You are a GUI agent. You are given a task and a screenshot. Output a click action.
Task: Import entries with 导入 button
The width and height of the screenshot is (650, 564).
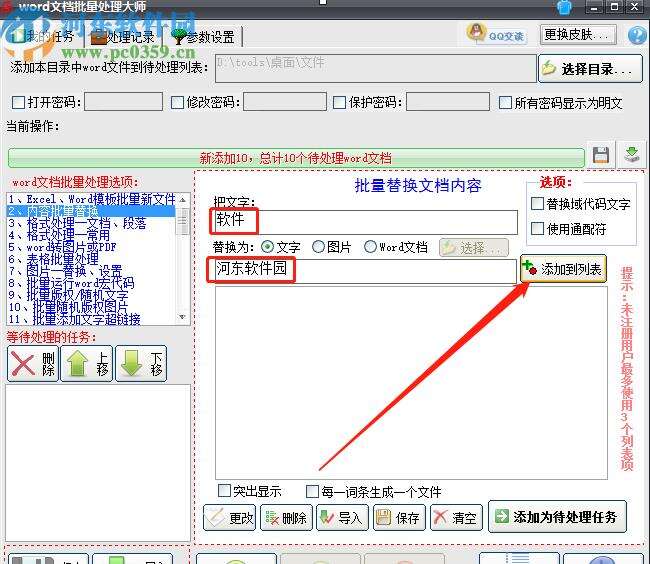[342, 518]
